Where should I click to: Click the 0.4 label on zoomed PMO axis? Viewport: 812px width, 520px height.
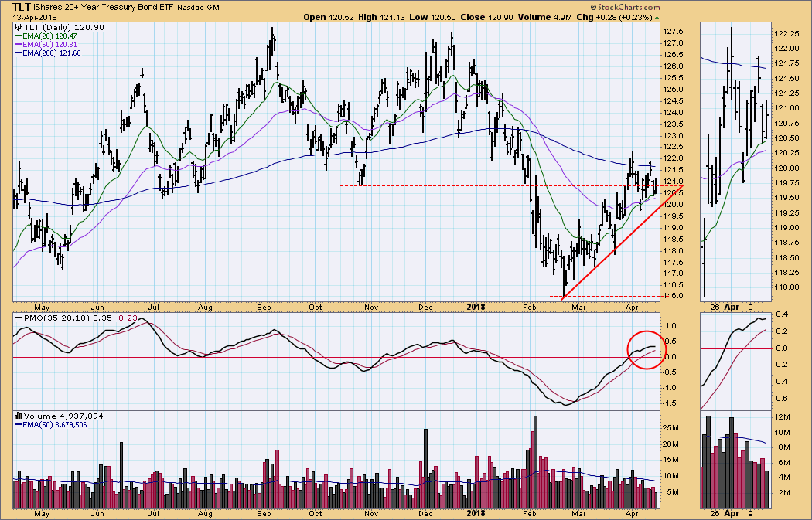(783, 314)
